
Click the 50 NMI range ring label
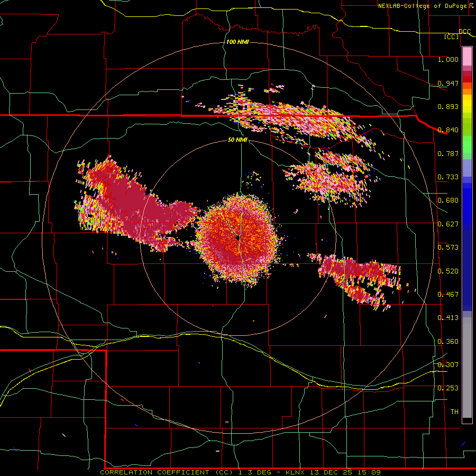point(237,140)
